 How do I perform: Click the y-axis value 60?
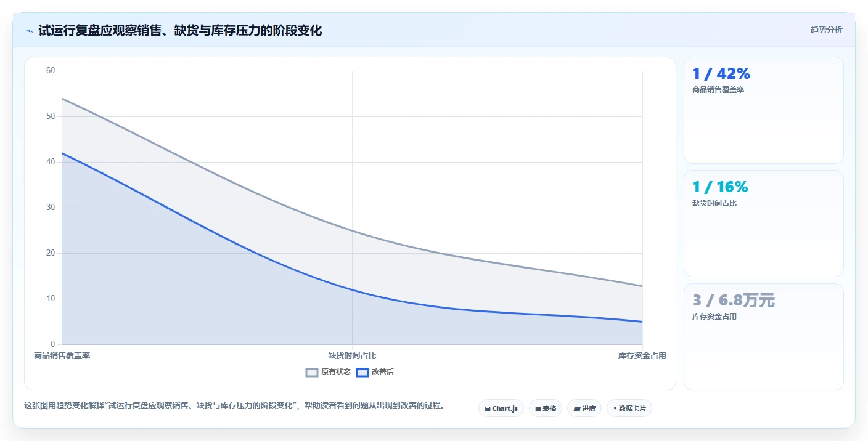[x=51, y=71]
